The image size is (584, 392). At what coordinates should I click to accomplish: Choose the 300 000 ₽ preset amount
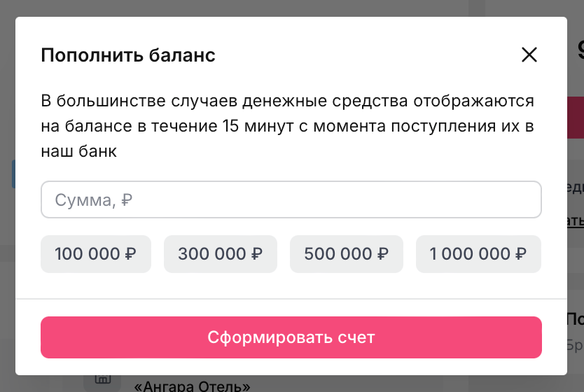tap(221, 253)
